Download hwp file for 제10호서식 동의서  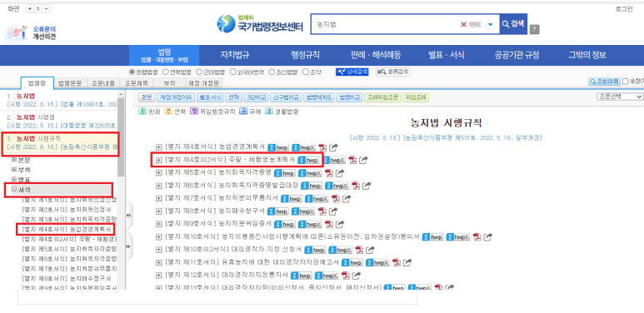(433, 236)
